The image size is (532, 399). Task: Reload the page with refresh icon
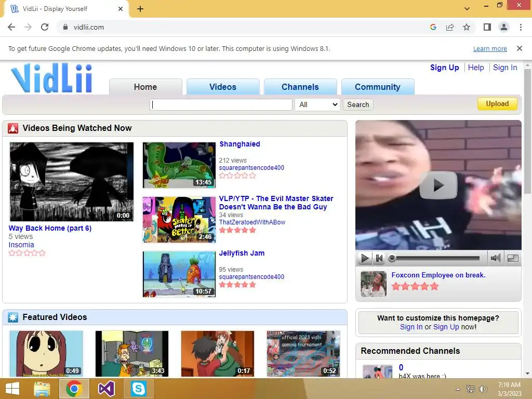(45, 27)
